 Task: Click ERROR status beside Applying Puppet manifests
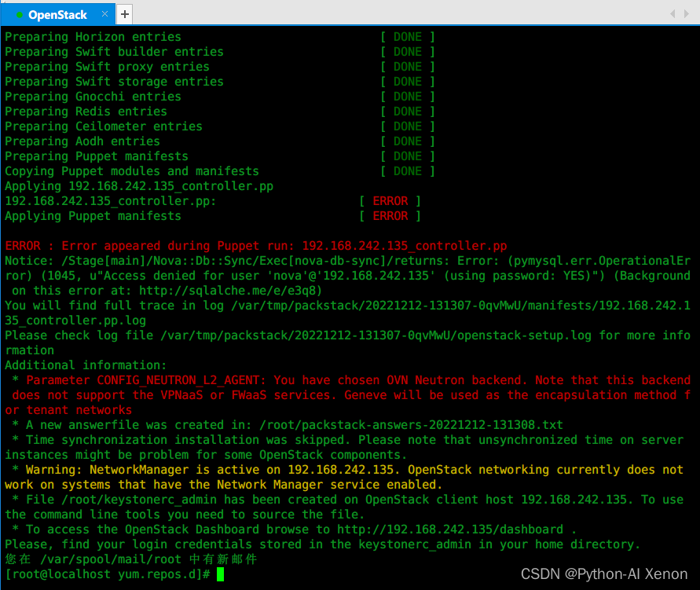click(x=390, y=216)
